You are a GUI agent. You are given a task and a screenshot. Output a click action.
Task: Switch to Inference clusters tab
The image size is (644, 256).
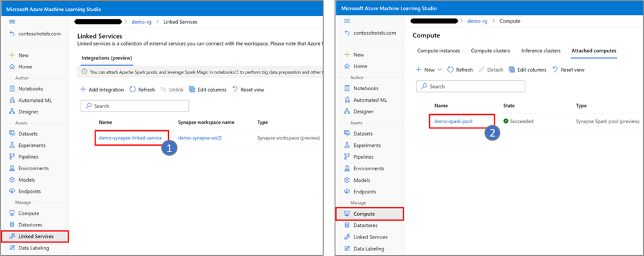pyautogui.click(x=540, y=51)
